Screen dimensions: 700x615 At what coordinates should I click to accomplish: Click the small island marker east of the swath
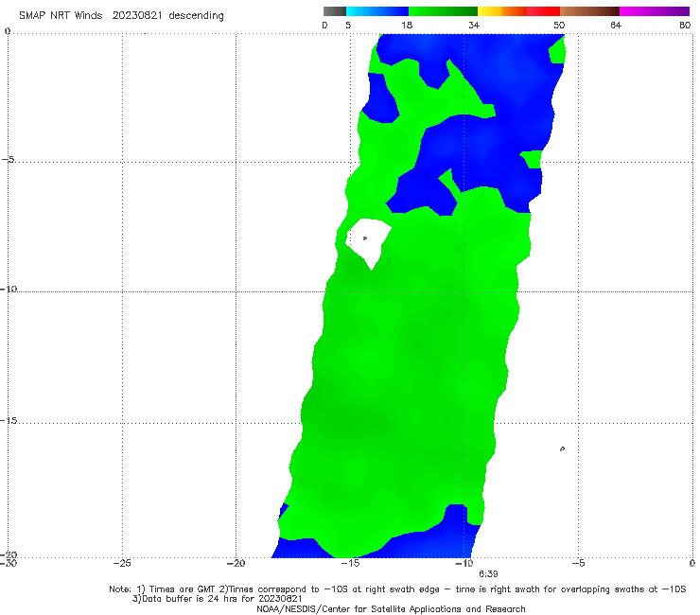(562, 448)
